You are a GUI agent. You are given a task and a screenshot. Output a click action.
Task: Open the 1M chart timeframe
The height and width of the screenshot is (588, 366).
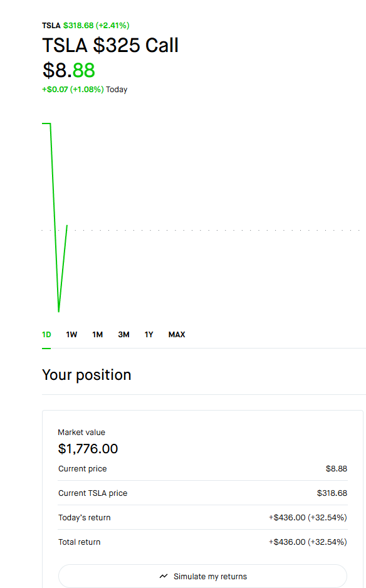97,334
